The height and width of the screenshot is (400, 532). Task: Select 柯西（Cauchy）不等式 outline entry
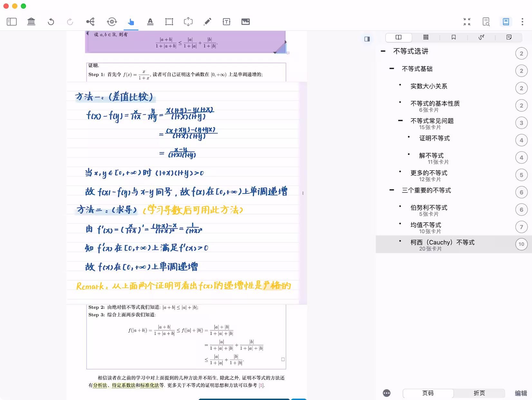[454, 244]
